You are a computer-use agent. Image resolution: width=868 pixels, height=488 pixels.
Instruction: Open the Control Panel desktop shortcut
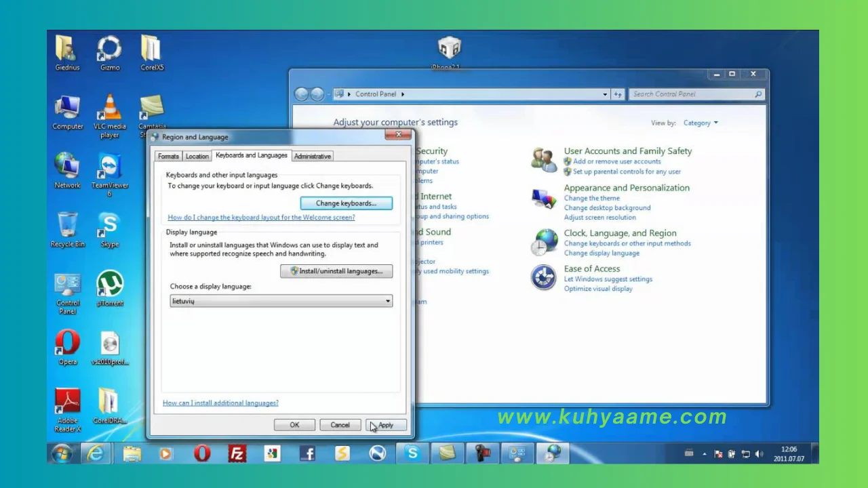tap(68, 293)
